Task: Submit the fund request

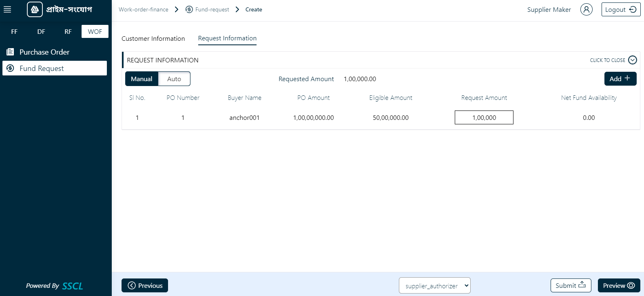Action: 571,285
